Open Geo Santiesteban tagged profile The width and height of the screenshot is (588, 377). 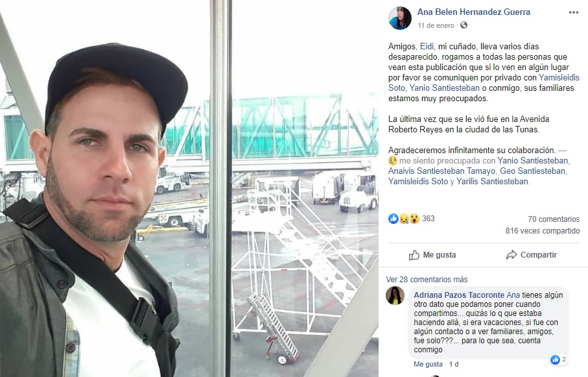532,171
